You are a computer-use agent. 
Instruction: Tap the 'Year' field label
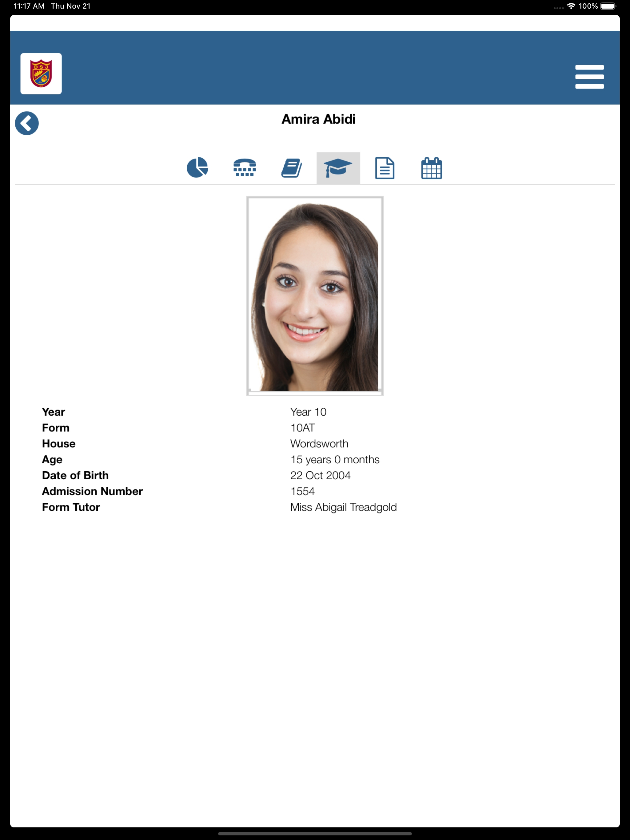[54, 412]
